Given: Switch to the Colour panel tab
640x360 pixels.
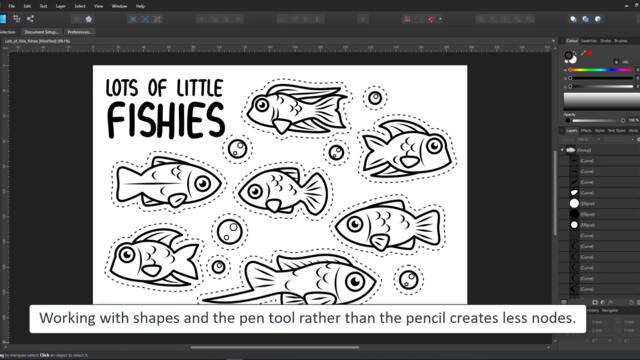Looking at the screenshot, I should click(x=572, y=41).
